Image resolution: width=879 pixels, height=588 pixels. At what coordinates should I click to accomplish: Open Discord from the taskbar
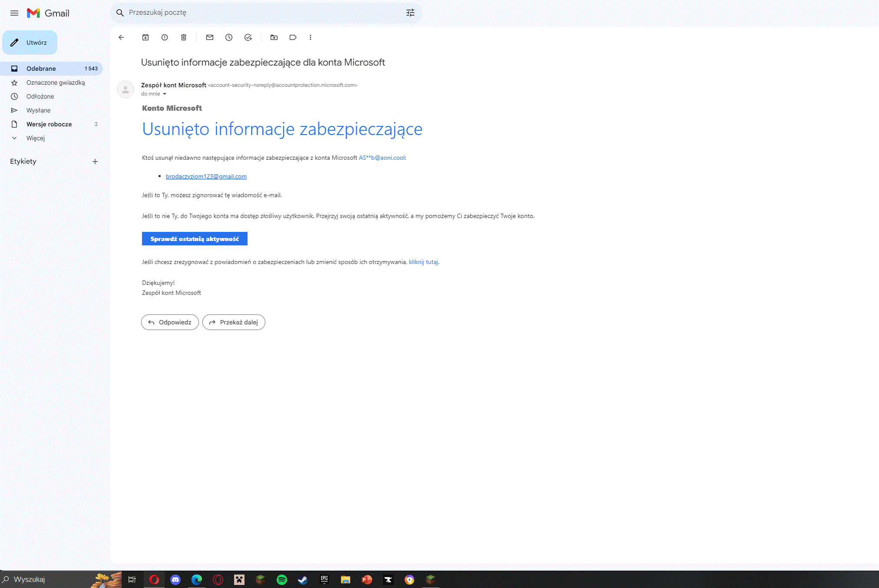coord(175,579)
